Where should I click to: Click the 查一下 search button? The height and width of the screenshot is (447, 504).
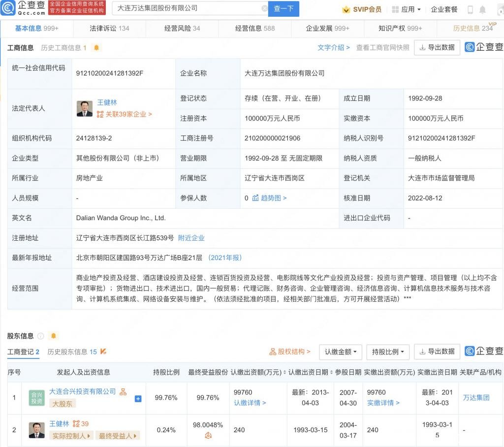(x=283, y=9)
